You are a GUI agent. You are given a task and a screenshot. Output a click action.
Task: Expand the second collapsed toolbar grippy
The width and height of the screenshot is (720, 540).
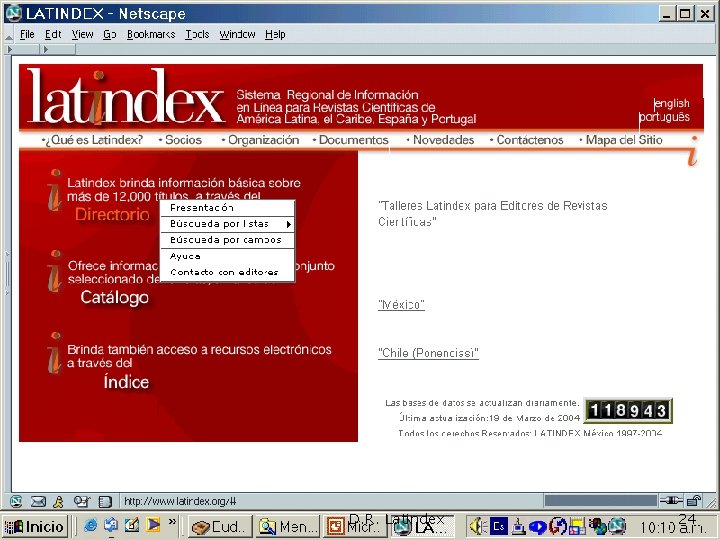pyautogui.click(x=46, y=49)
